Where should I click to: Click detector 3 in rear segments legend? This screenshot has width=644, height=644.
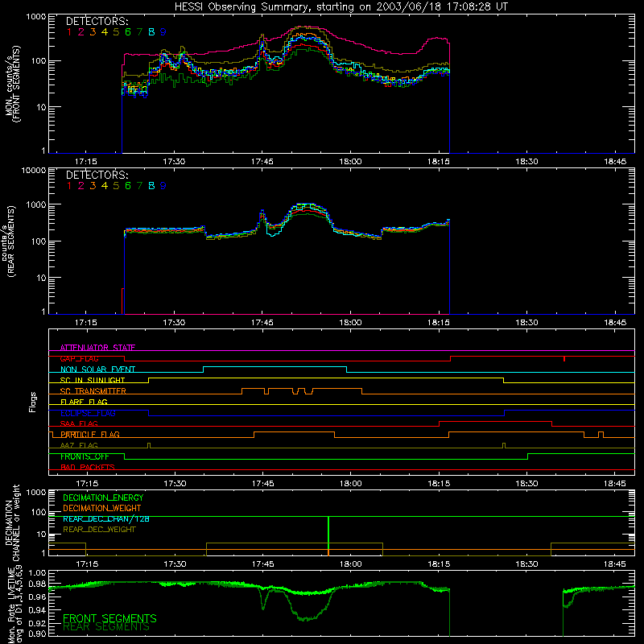93,186
